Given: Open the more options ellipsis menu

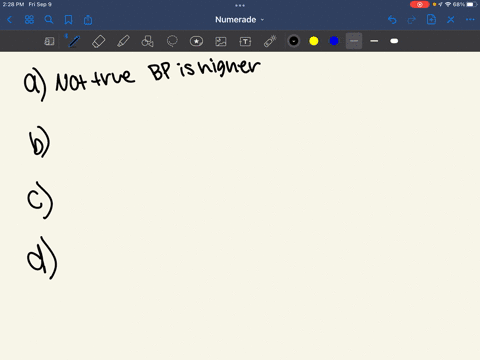Looking at the screenshot, I should click(470, 20).
